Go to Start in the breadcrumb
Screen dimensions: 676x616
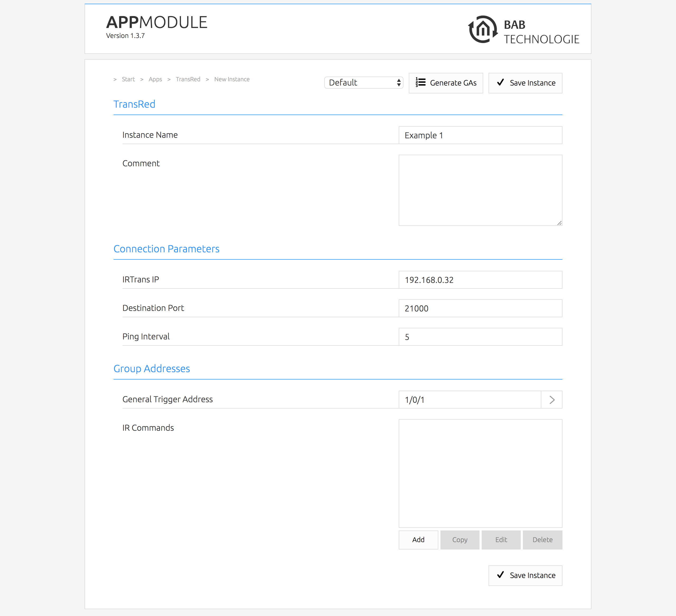[128, 79]
